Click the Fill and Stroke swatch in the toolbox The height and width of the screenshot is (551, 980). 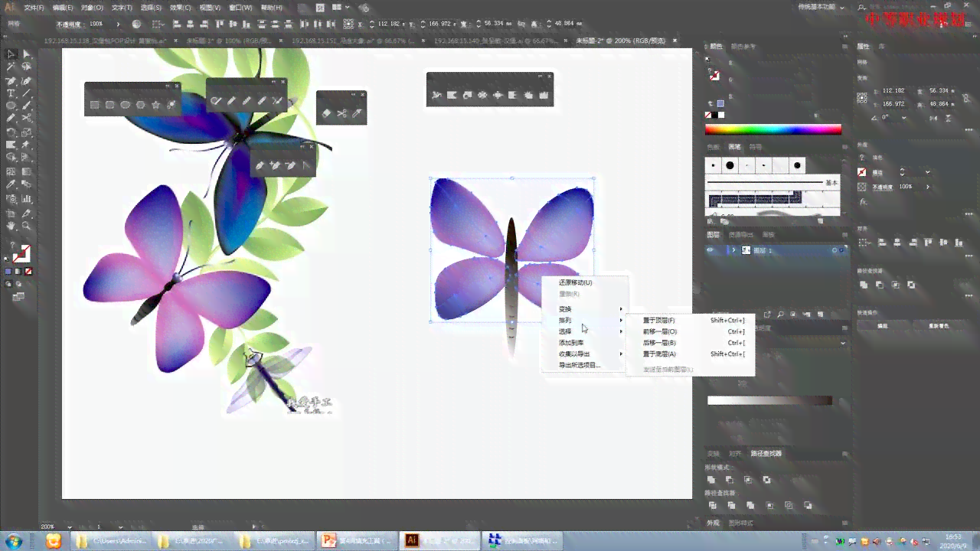21,253
